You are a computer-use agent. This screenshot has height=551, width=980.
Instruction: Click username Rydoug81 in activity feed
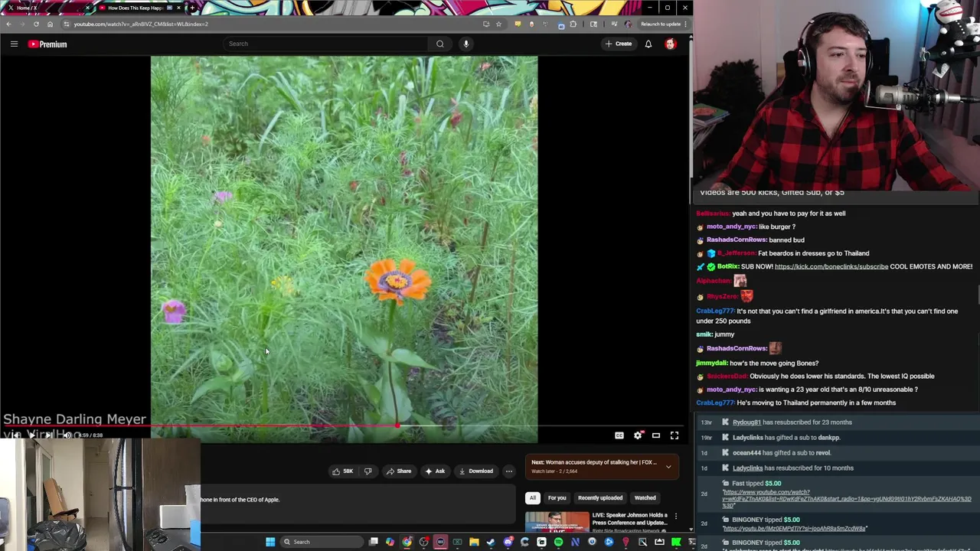[x=746, y=422]
